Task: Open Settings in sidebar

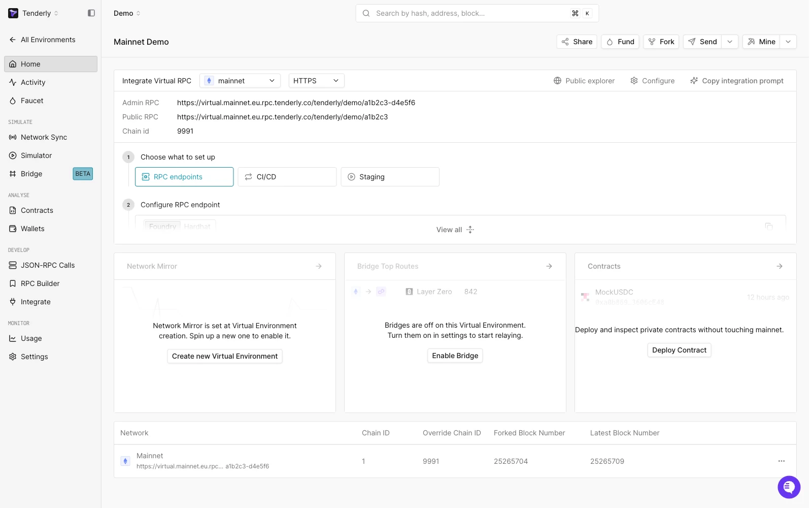Action: pos(51,357)
